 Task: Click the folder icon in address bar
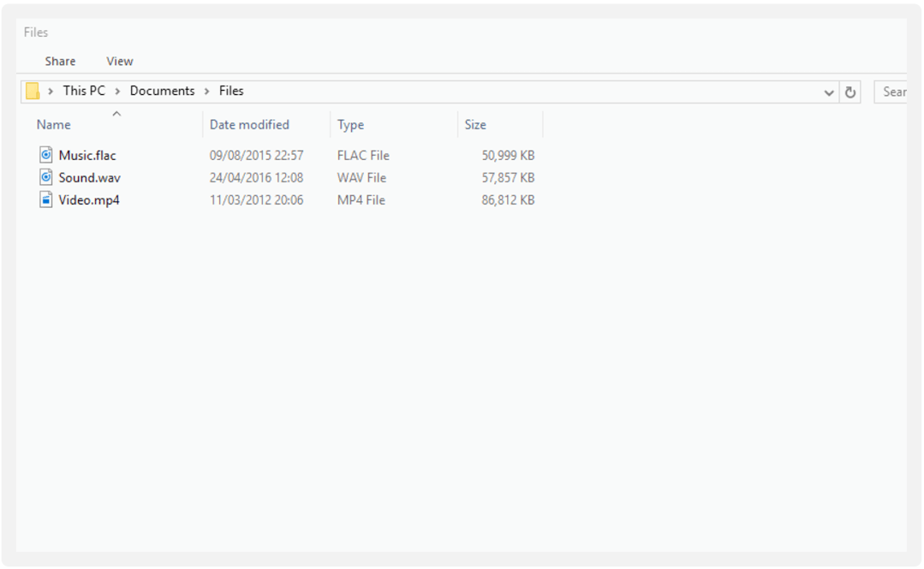[x=33, y=91]
